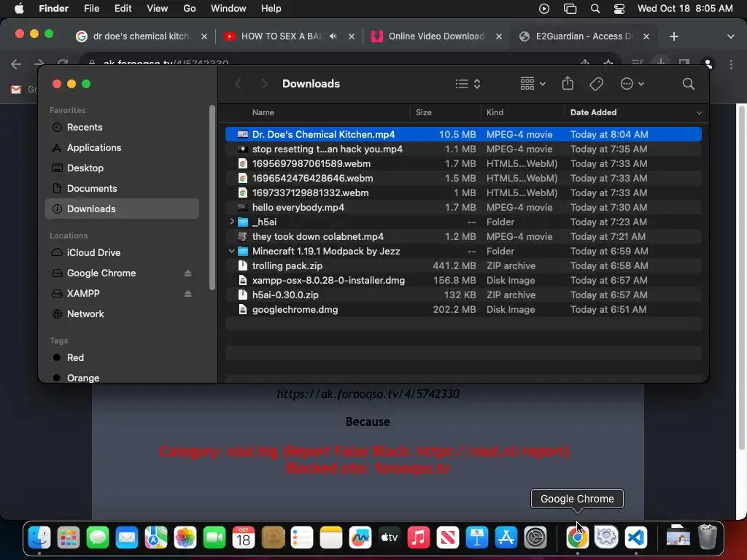Open Visual Studio Code from Dock

point(635,537)
